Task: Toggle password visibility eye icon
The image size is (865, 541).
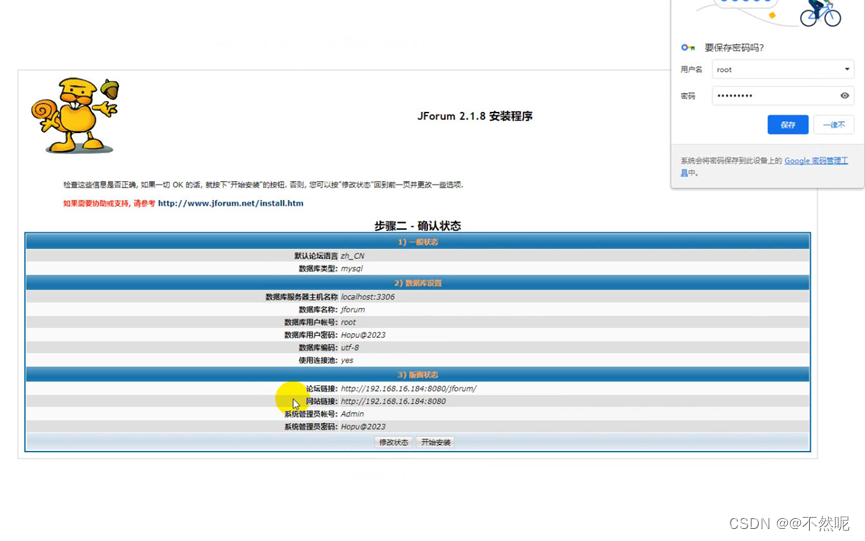Action: (845, 95)
